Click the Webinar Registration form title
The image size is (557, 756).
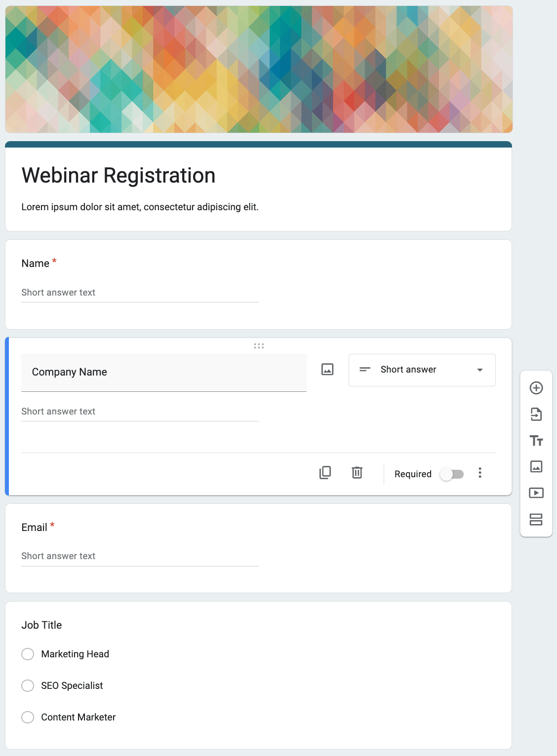tap(119, 176)
